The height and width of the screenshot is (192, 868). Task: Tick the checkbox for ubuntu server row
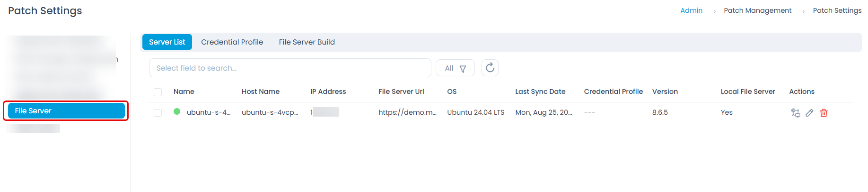click(158, 113)
